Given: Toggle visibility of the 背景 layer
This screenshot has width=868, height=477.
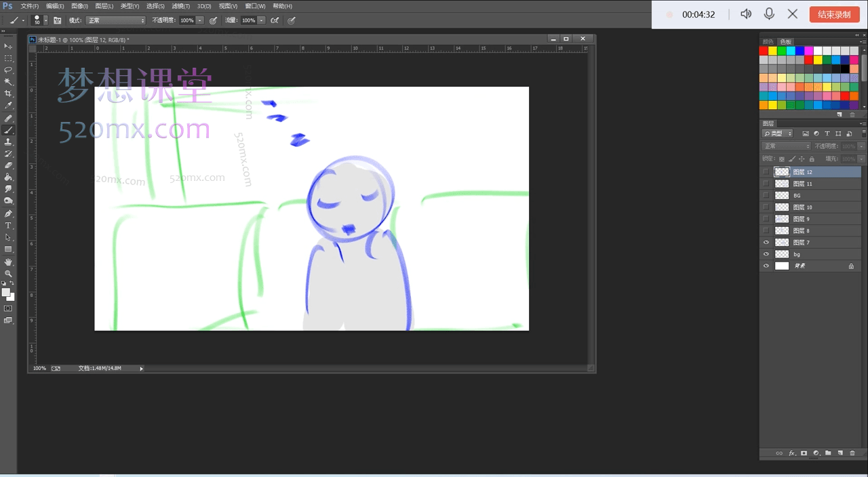Looking at the screenshot, I should 766,266.
